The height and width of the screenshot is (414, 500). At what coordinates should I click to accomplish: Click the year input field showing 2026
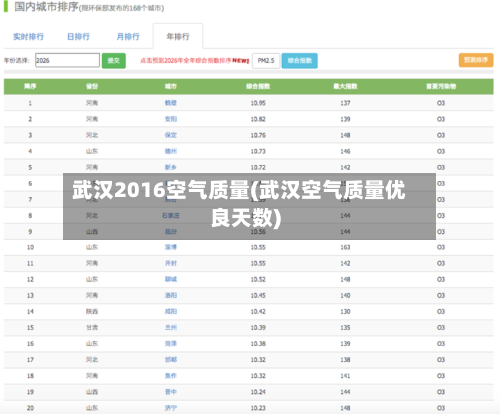(67, 60)
